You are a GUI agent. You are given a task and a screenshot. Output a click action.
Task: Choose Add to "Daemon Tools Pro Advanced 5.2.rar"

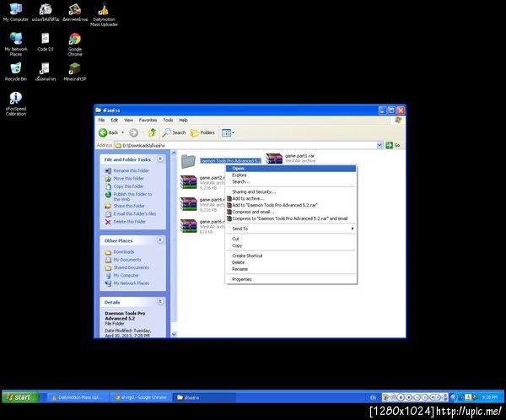(291, 205)
